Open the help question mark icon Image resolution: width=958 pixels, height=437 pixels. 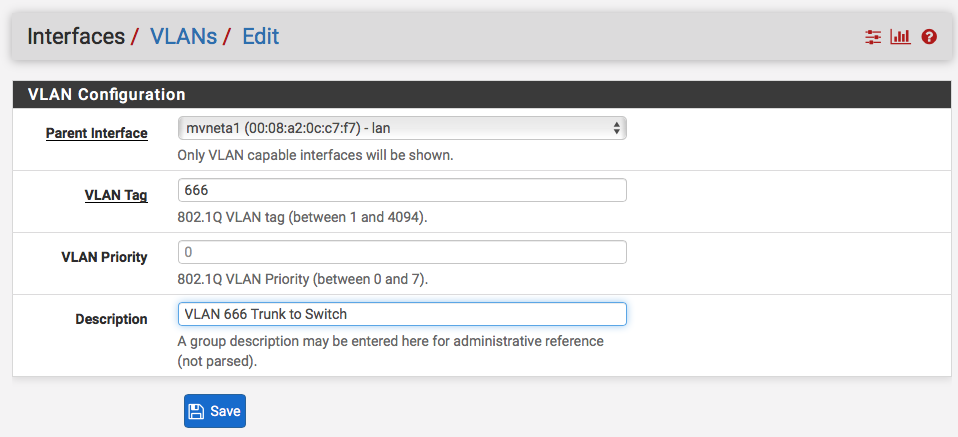click(929, 38)
